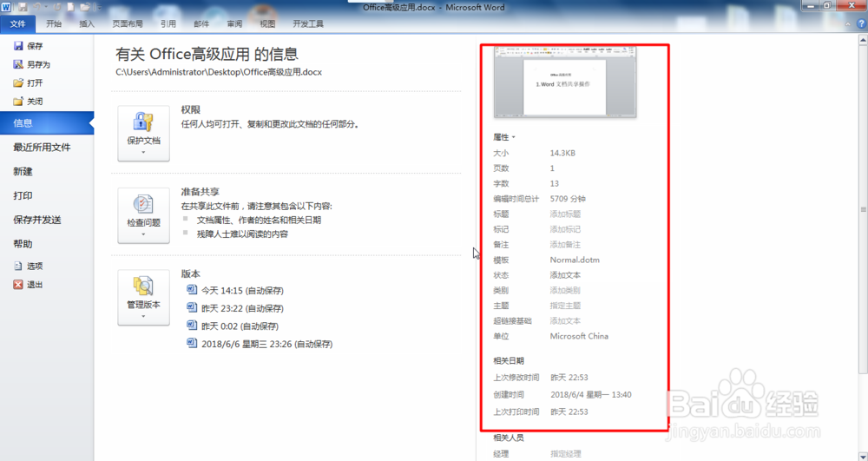Open 最近所用文件 (Recent files) tab
Viewport: 868px width, 461px height.
point(42,148)
